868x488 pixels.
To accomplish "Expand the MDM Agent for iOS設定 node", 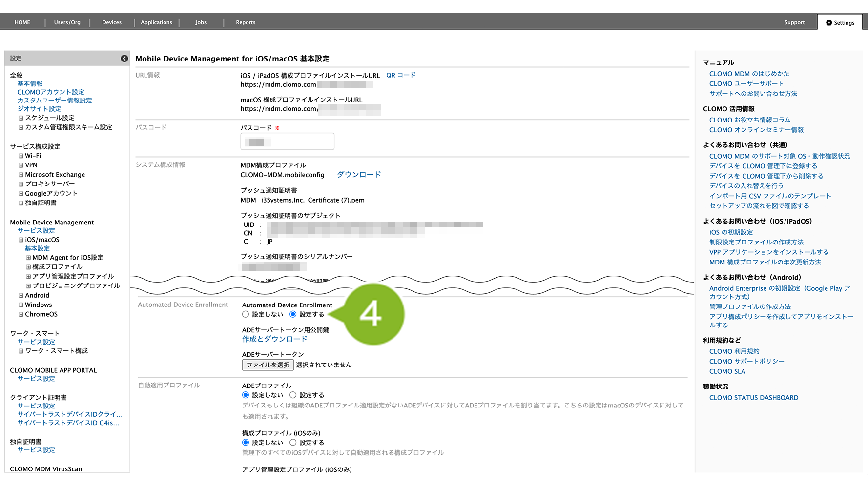I will (x=28, y=258).
